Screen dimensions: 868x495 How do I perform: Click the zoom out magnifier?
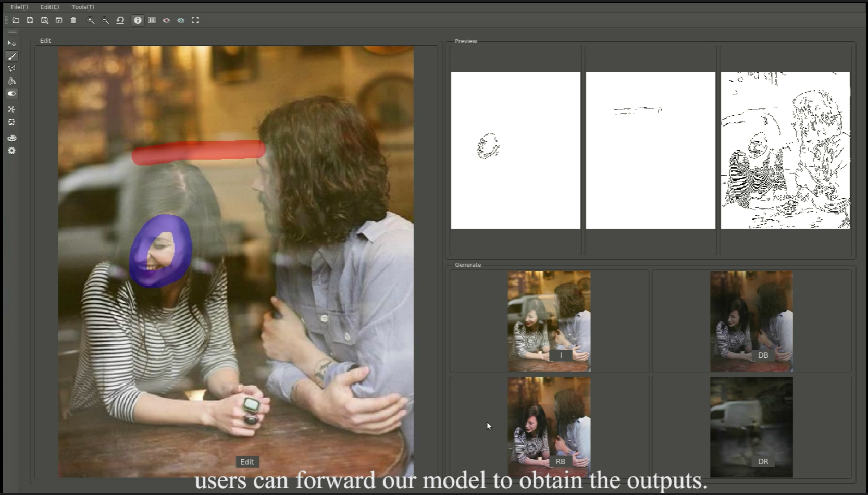coord(105,20)
